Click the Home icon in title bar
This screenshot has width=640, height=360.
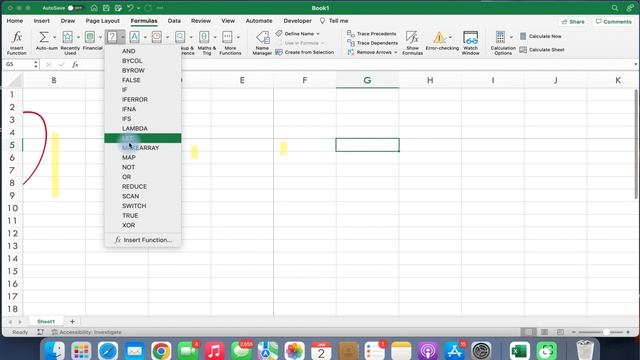coord(94,8)
